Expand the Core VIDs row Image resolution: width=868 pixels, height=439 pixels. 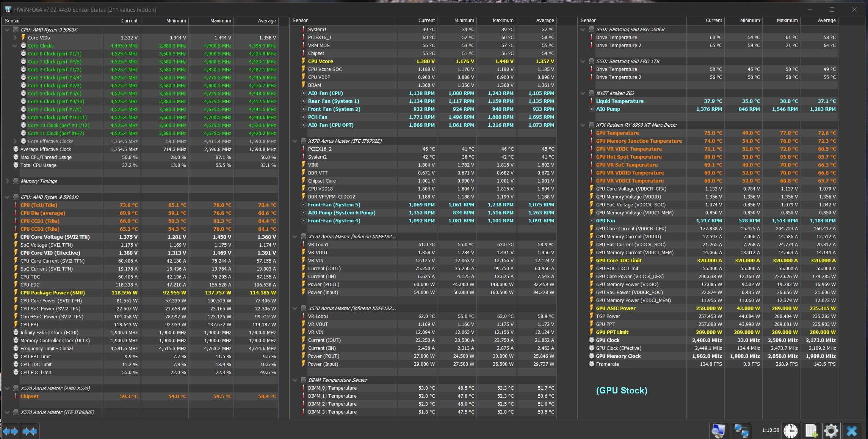(x=15, y=38)
